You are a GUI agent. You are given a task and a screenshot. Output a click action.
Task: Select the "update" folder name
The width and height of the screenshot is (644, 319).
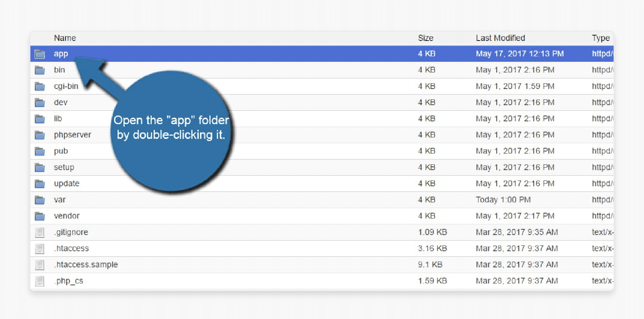point(66,183)
